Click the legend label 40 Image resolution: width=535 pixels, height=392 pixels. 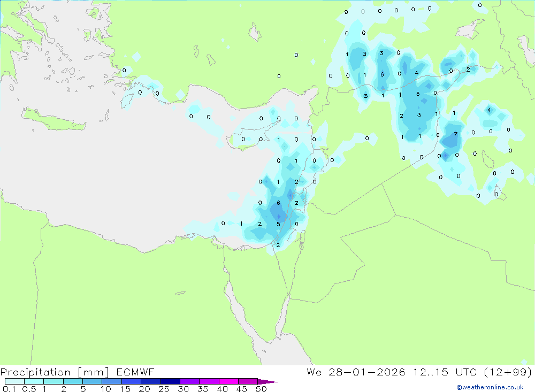pos(223,389)
